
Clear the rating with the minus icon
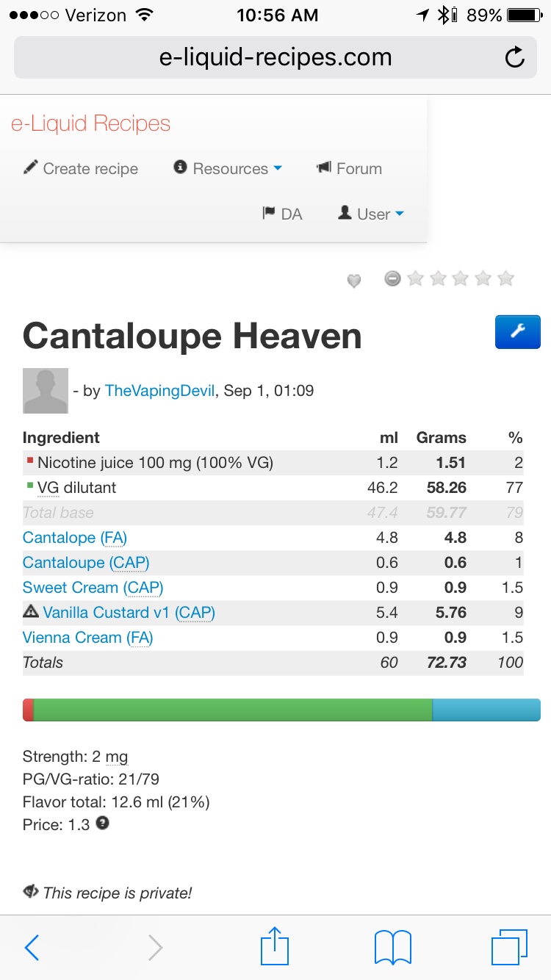[x=393, y=278]
